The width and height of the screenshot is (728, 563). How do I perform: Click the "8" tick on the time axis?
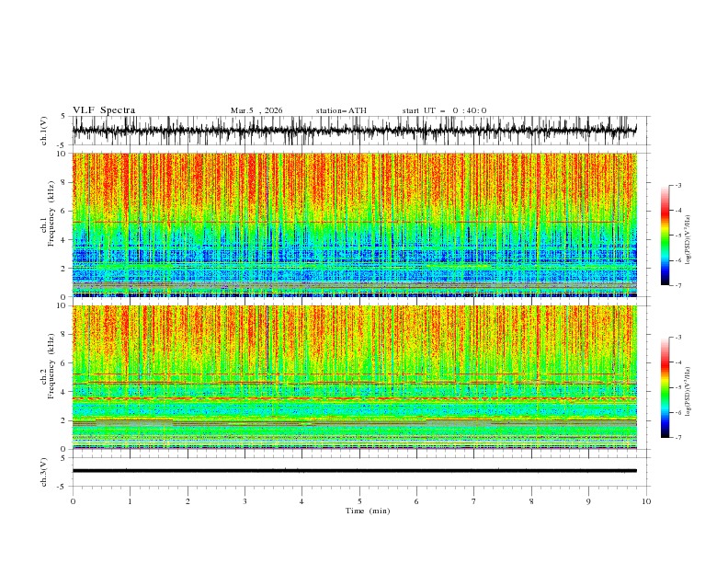pos(531,501)
